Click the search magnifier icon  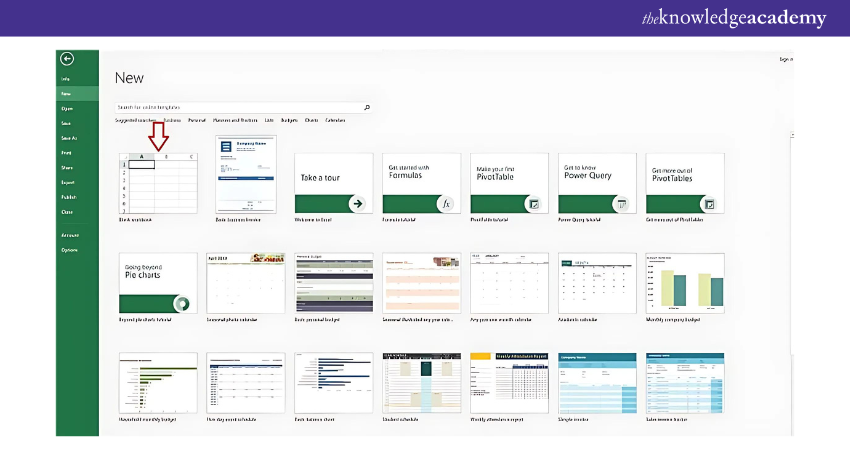tap(367, 106)
